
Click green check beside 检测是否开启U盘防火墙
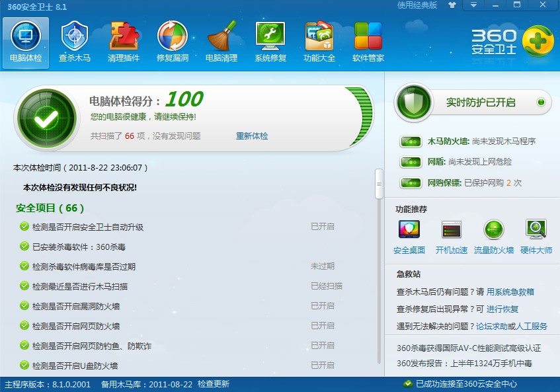24,365
